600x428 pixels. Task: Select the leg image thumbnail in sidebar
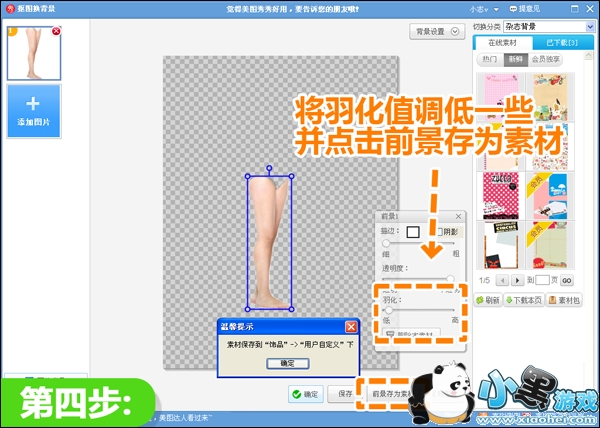coord(34,53)
